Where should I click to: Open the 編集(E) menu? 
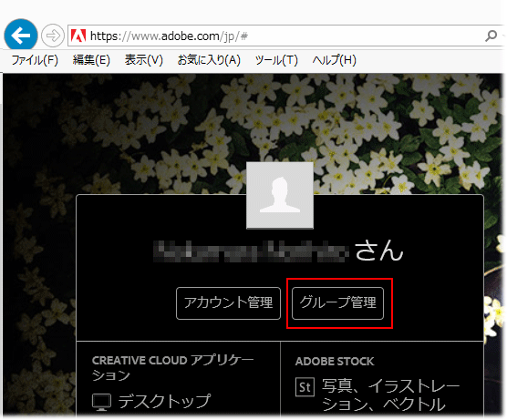(x=91, y=60)
